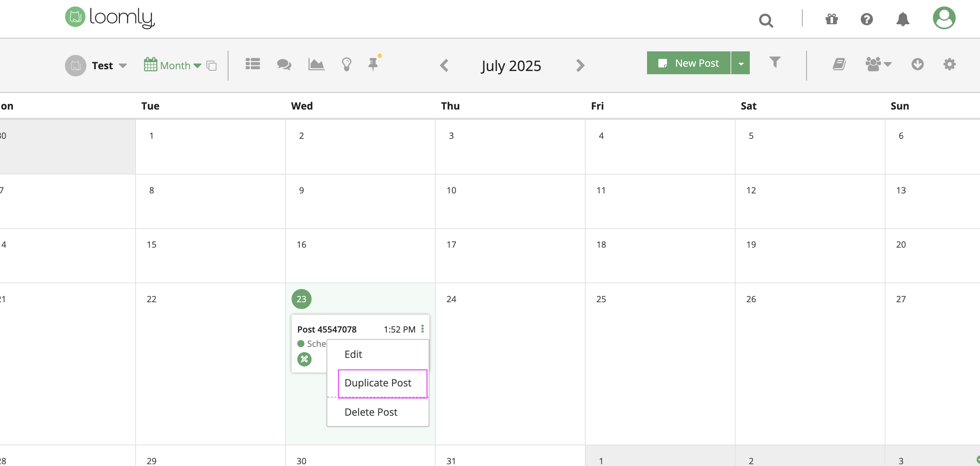Open the list view icon
The width and height of the screenshot is (980, 466).
click(x=253, y=64)
